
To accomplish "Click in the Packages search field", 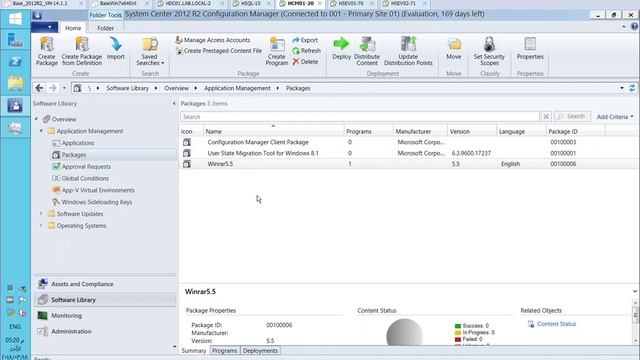I will pyautogui.click(x=360, y=117).
